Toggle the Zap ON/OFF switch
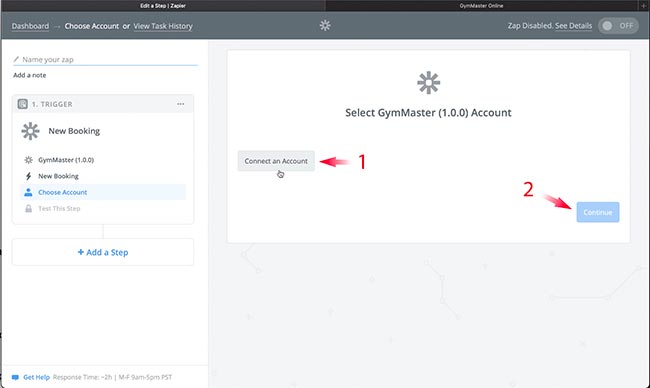The width and height of the screenshot is (650, 388). [x=618, y=26]
